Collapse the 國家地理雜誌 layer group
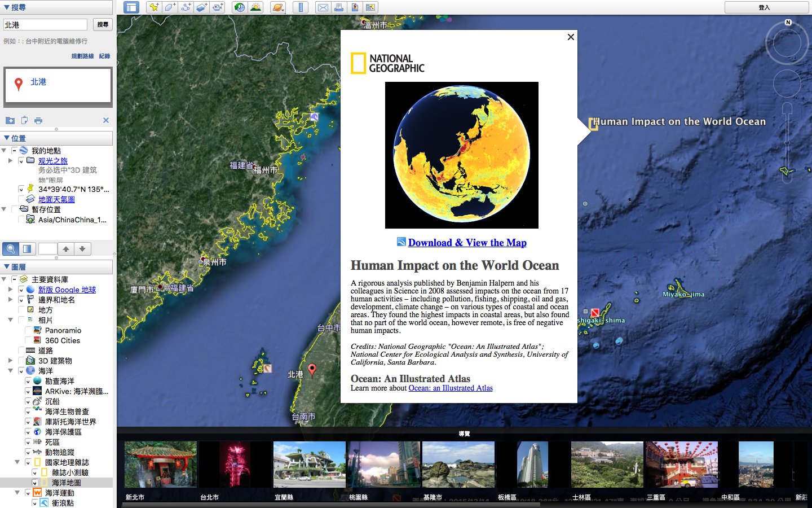812x508 pixels. (x=17, y=462)
